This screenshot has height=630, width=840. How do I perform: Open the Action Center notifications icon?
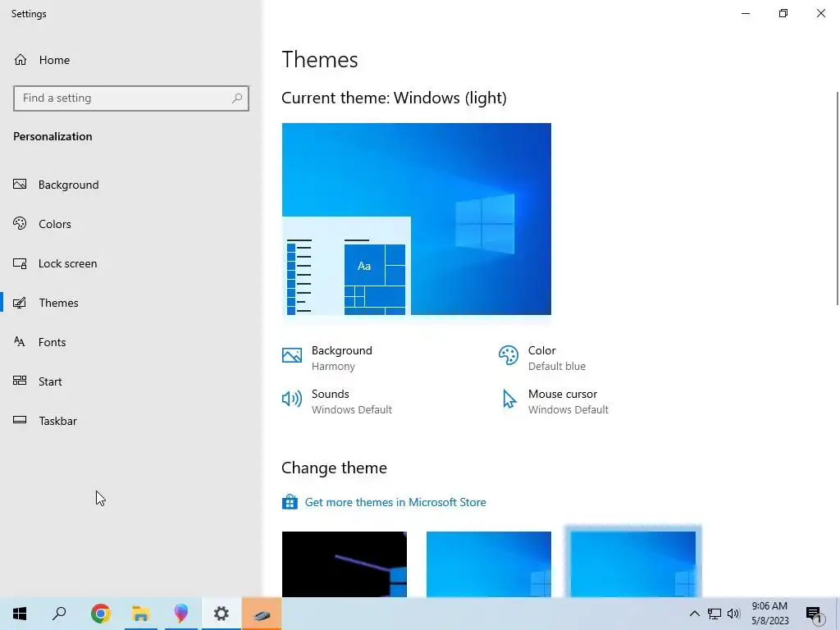coord(814,614)
